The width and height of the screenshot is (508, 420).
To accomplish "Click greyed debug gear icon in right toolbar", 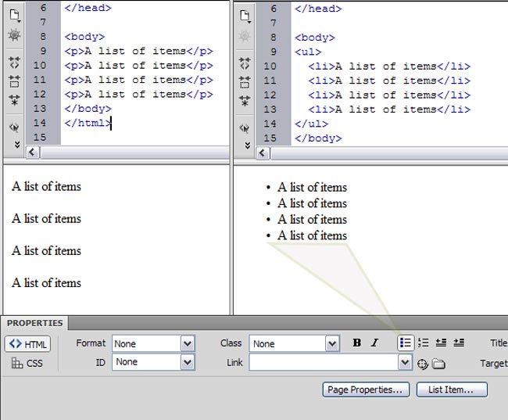I will (x=245, y=36).
